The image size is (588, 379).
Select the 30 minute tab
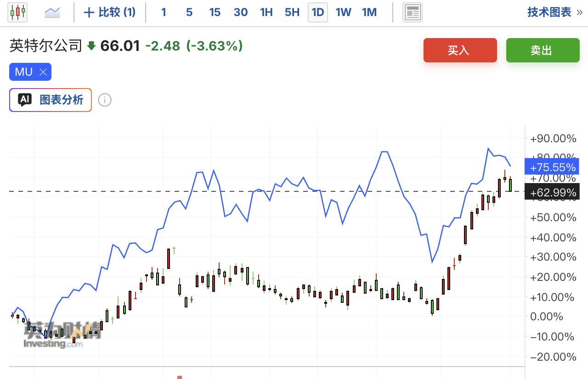240,12
